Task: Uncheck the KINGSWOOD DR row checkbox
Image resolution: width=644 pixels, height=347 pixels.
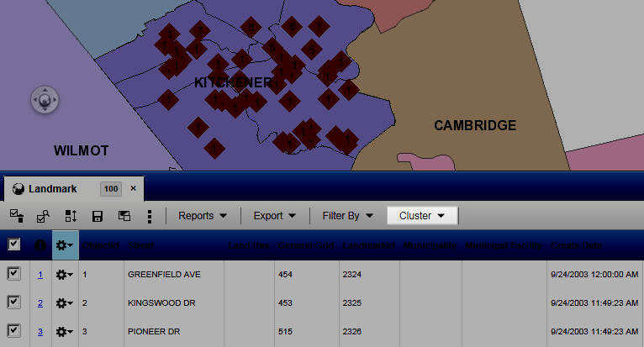Action: click(x=13, y=302)
